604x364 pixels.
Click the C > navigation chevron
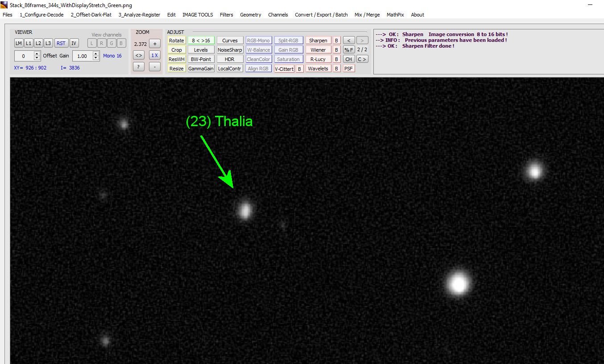click(x=362, y=58)
